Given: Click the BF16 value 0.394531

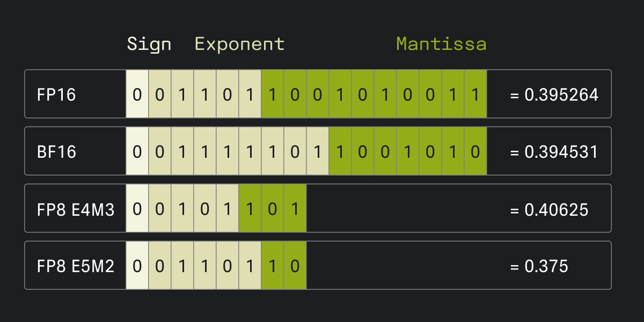Looking at the screenshot, I should pyautogui.click(x=554, y=152).
